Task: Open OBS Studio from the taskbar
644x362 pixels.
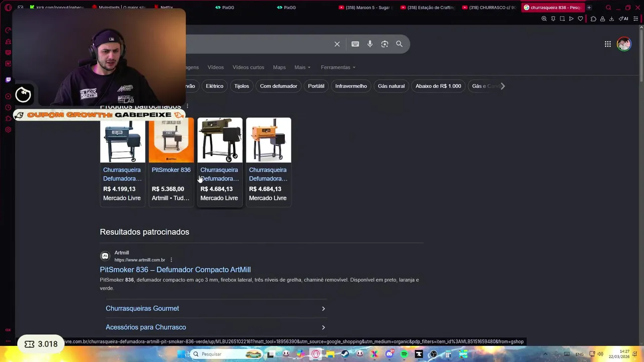Action: [433, 354]
